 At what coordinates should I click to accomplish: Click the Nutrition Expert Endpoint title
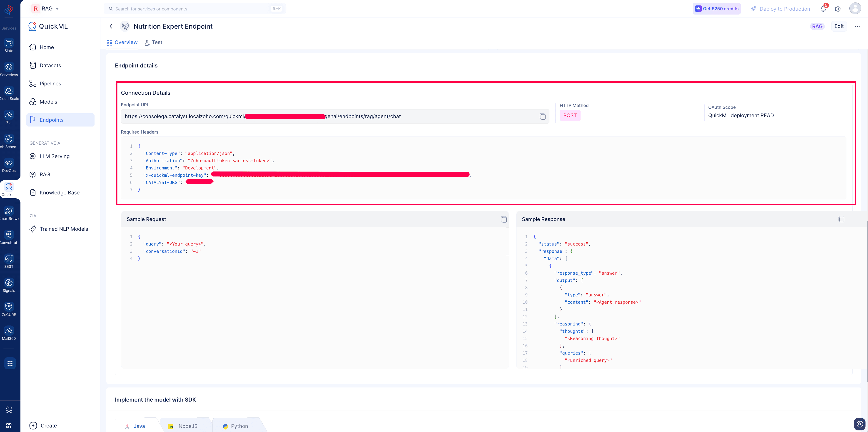coord(173,26)
